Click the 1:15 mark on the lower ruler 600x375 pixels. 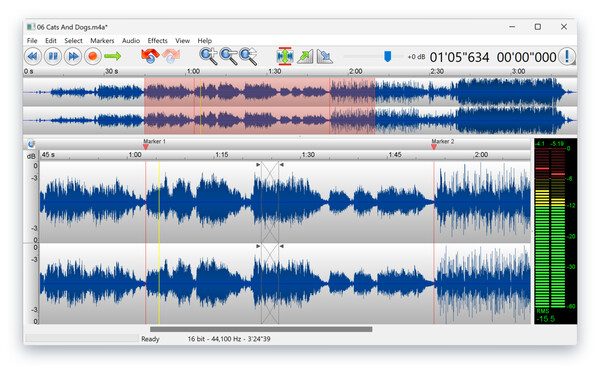click(222, 155)
